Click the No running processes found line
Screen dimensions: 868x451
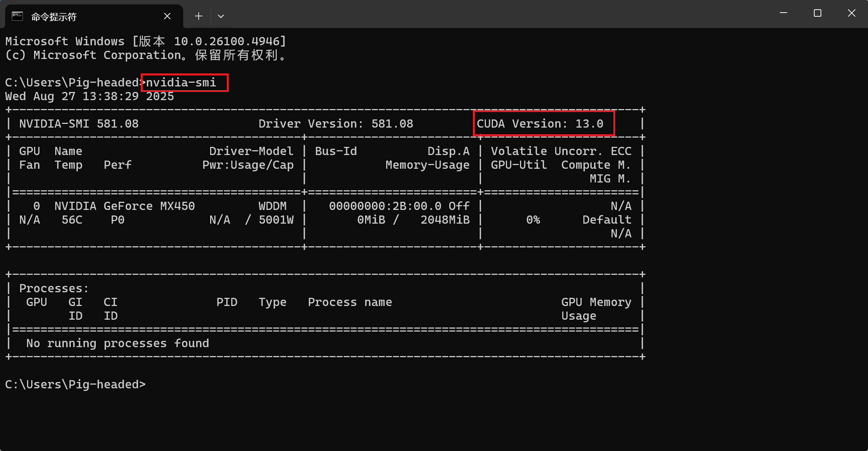point(117,343)
